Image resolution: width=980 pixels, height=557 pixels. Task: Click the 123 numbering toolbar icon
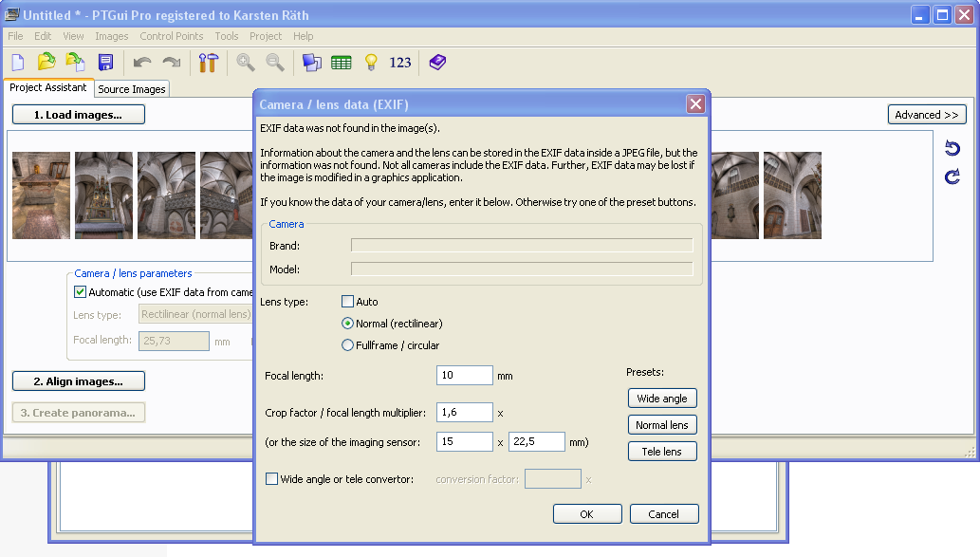[x=400, y=63]
